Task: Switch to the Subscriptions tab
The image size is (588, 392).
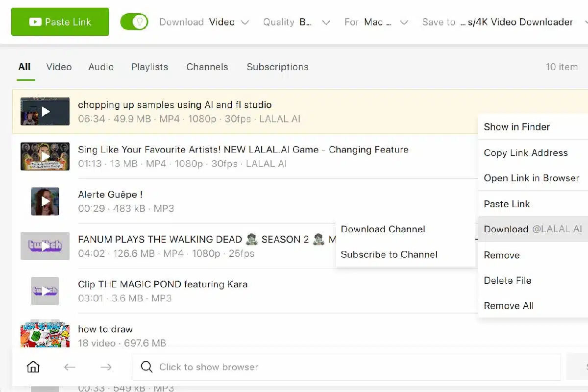Action: [277, 67]
